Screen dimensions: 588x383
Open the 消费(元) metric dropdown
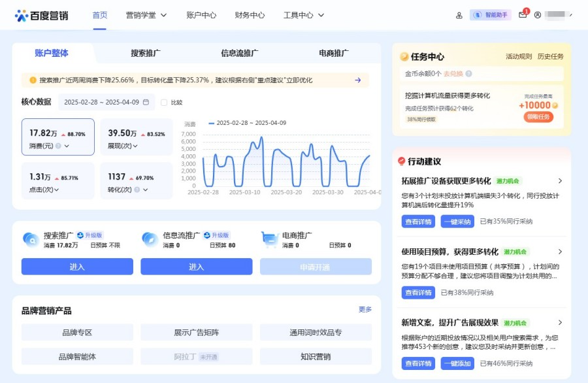click(x=67, y=146)
